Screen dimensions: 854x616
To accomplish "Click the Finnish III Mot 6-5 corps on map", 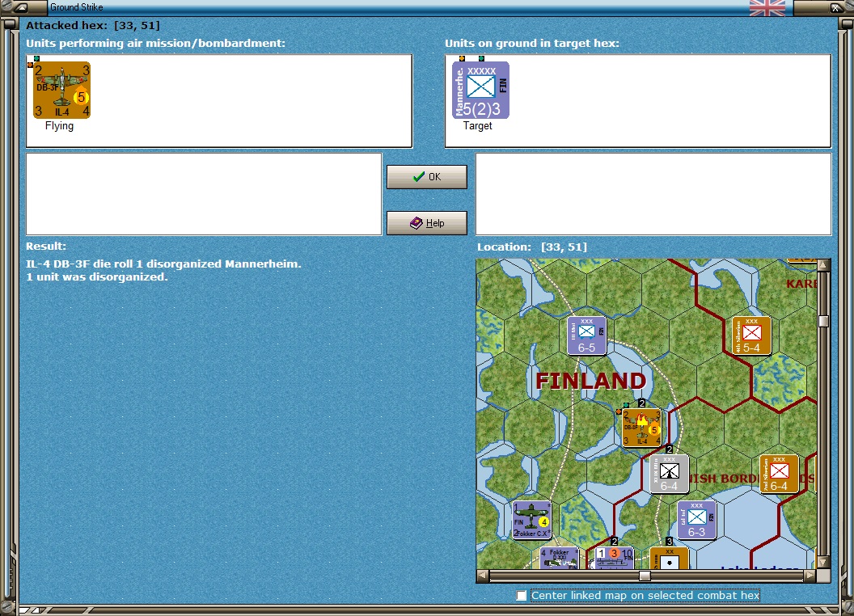I will [x=586, y=335].
